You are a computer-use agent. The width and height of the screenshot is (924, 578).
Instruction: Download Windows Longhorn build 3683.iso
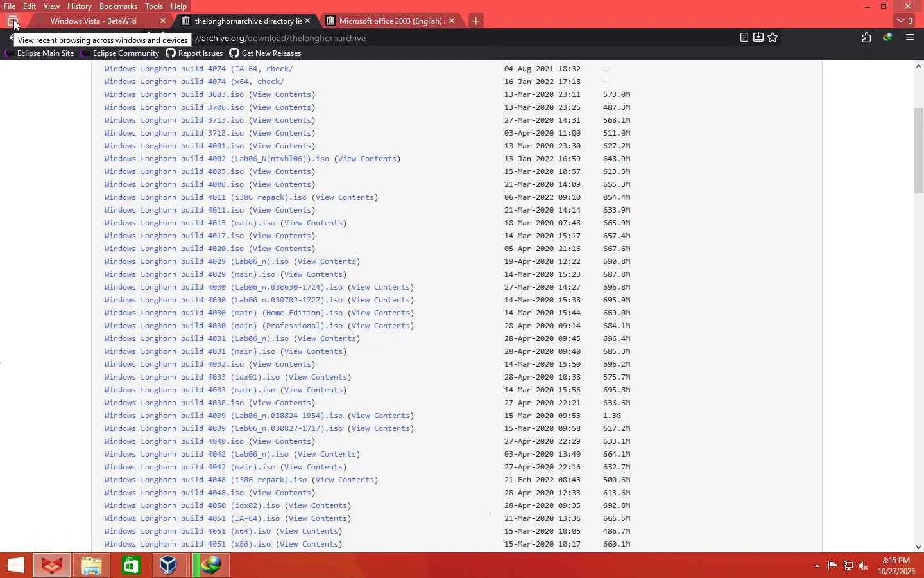[175, 94]
